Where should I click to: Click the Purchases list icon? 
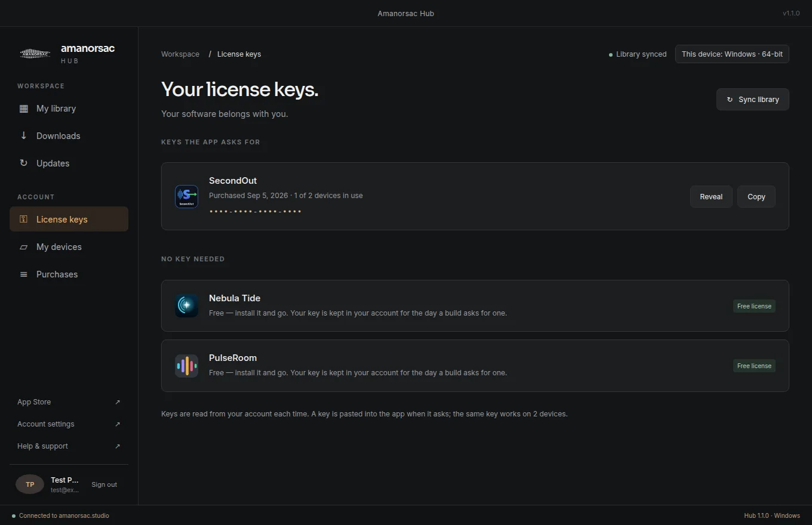[x=24, y=274]
